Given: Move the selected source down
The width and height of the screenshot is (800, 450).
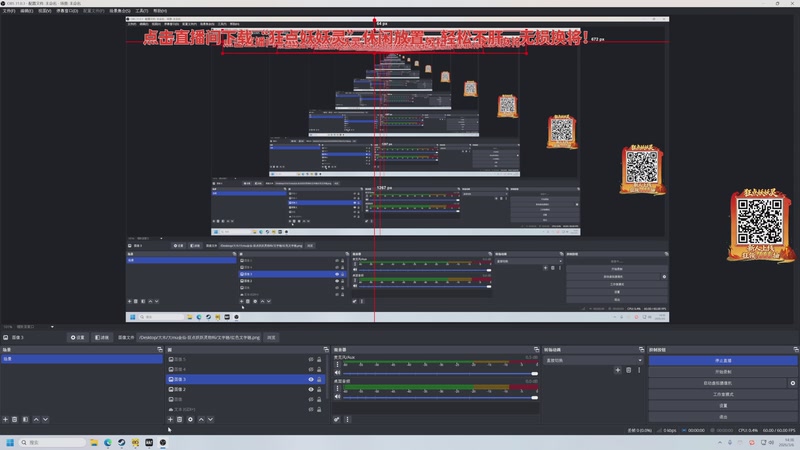Looking at the screenshot, I should (210, 419).
